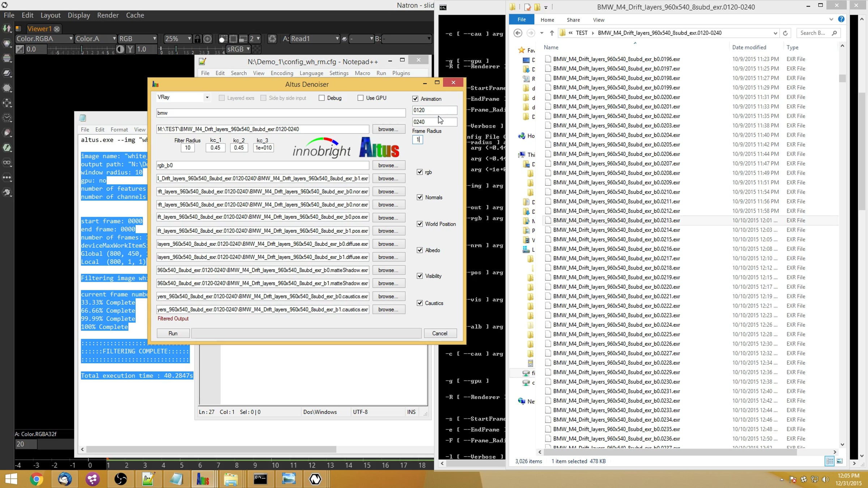Click the Altus Denoiser progress bar
868x488 pixels.
(x=306, y=333)
